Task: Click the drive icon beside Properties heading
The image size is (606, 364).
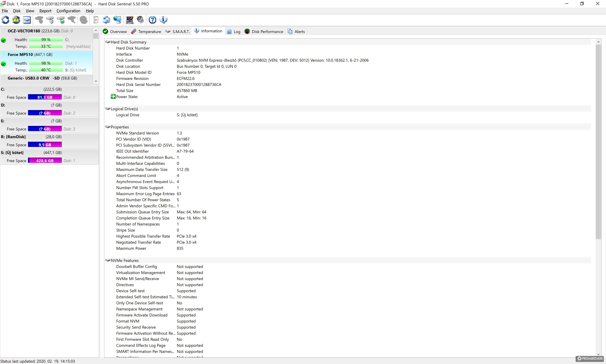Action: 107,127
